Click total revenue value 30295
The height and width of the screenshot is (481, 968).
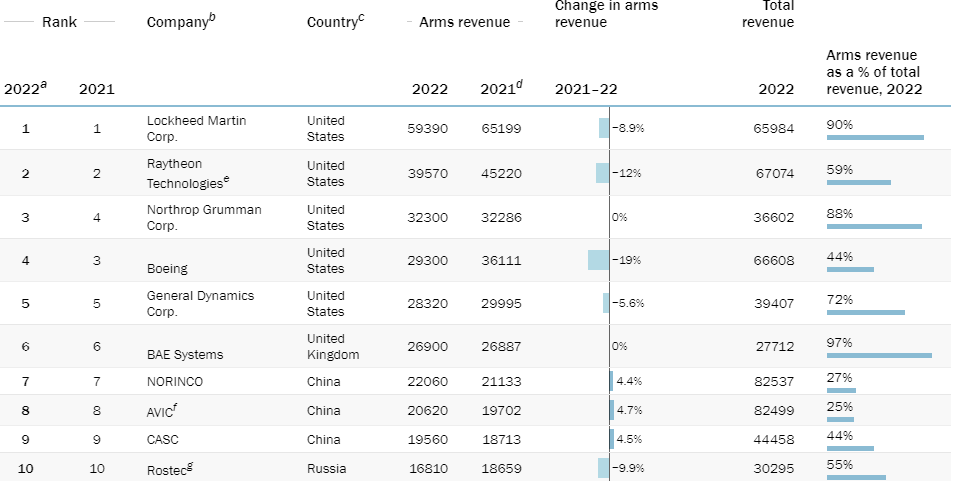(774, 469)
